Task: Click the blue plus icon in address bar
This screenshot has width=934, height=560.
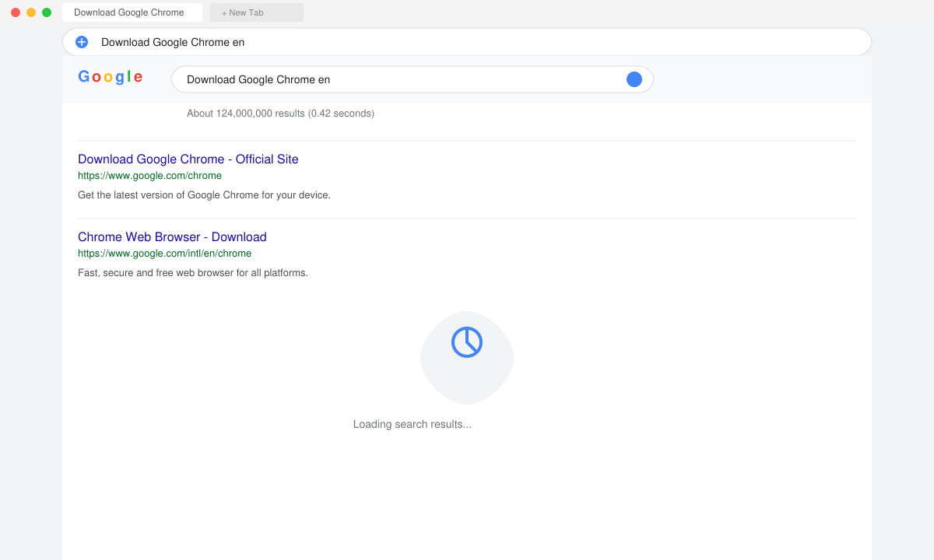Action: pos(82,42)
